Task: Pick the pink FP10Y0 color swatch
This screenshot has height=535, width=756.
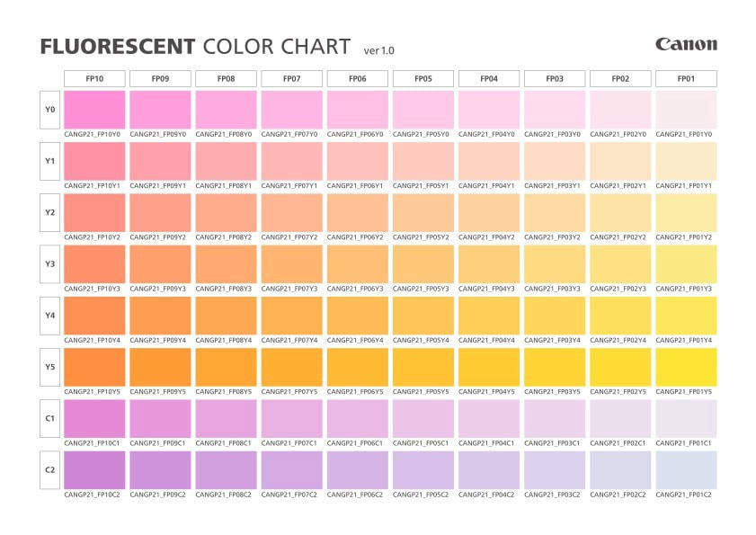Action: (x=94, y=110)
